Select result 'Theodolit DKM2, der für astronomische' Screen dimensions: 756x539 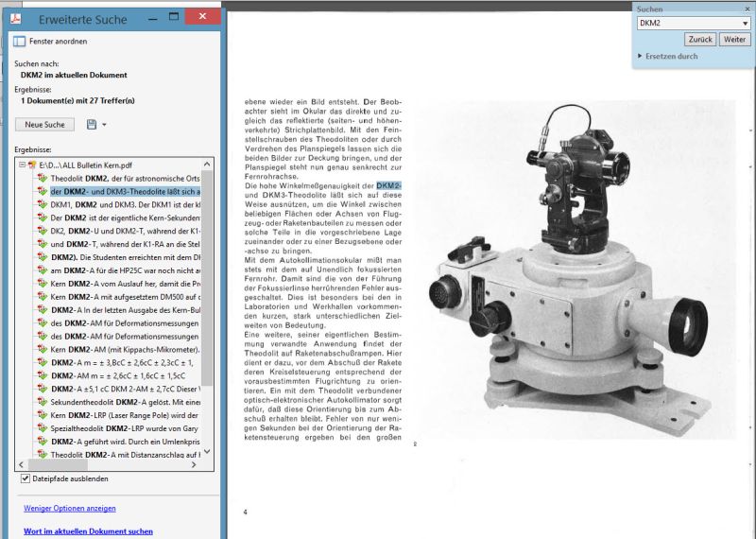click(126, 179)
